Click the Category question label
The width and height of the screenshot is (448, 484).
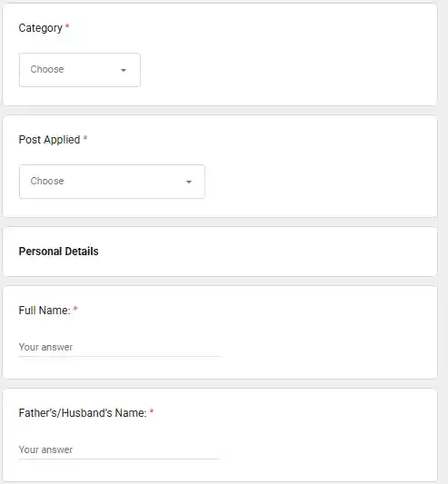click(x=41, y=28)
